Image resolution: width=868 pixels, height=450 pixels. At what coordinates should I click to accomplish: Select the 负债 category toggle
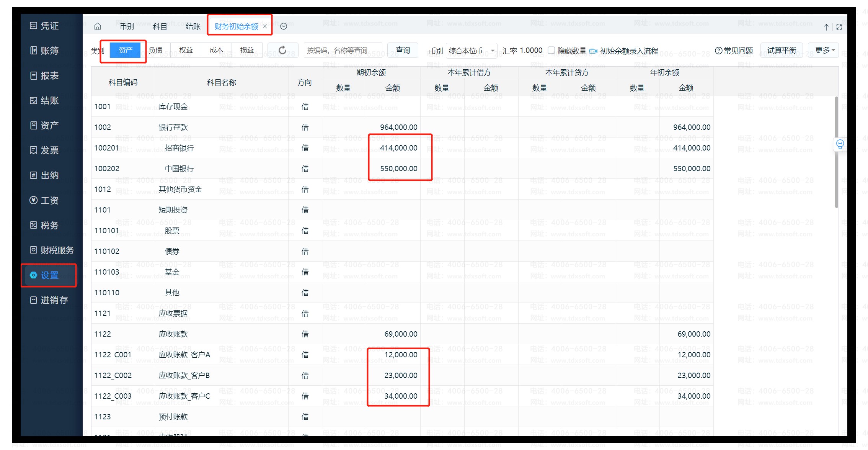point(156,50)
